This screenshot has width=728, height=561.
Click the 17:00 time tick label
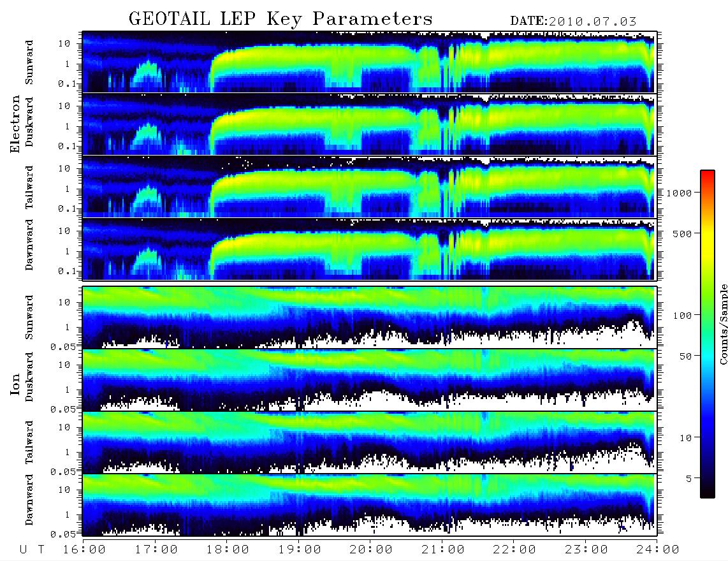(x=156, y=550)
